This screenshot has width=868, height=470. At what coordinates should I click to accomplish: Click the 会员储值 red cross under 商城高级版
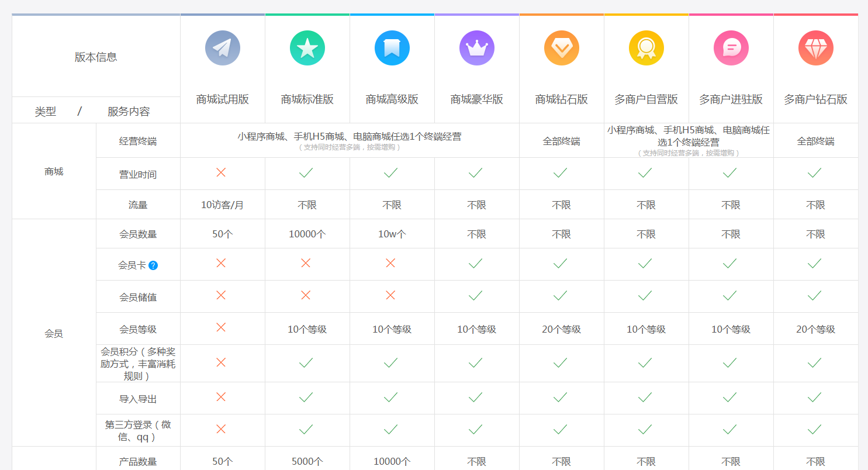pos(390,295)
